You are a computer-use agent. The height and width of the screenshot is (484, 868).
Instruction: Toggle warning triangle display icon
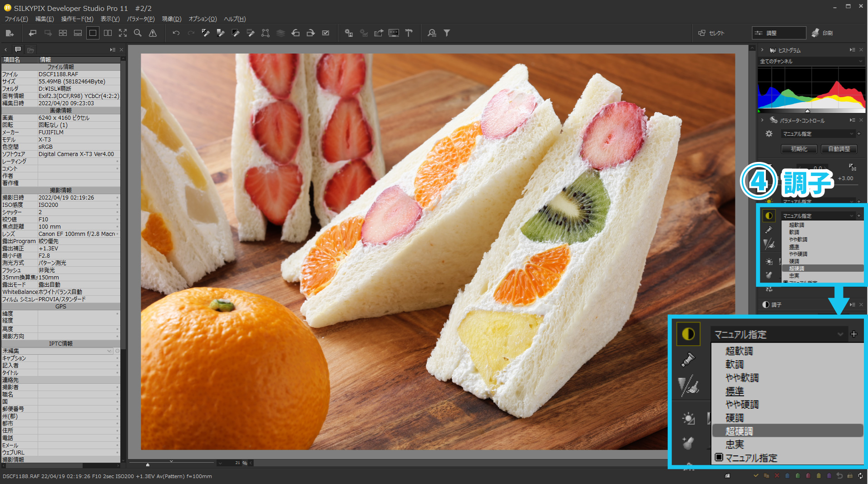pos(153,33)
